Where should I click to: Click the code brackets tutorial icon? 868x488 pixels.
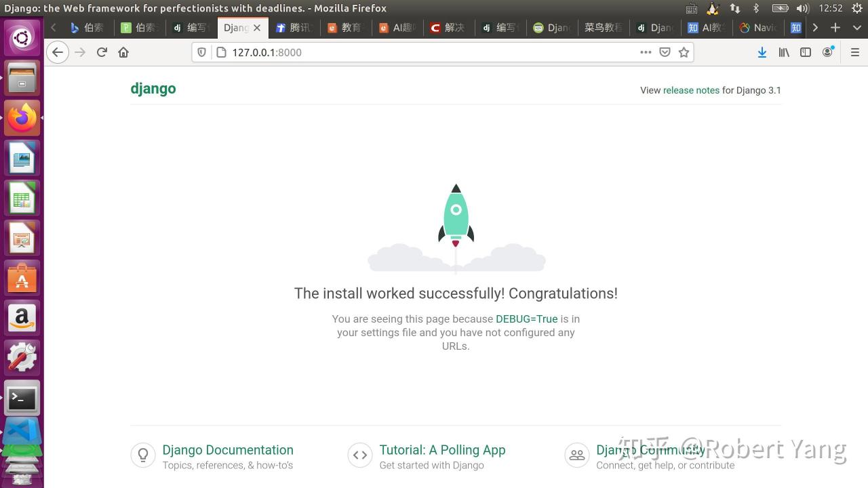(360, 455)
